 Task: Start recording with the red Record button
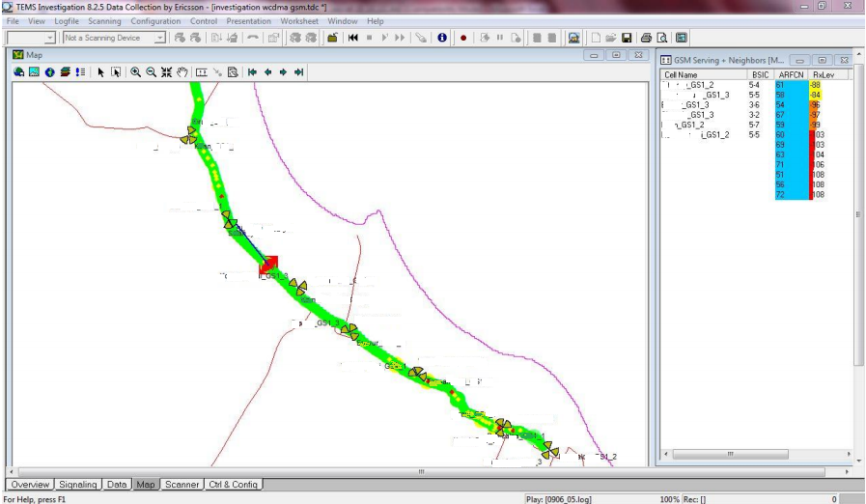463,38
